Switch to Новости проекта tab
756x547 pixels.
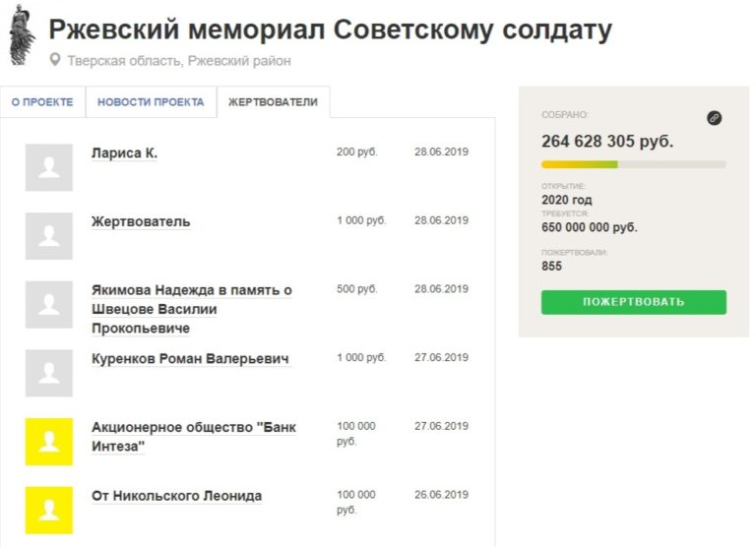click(151, 102)
